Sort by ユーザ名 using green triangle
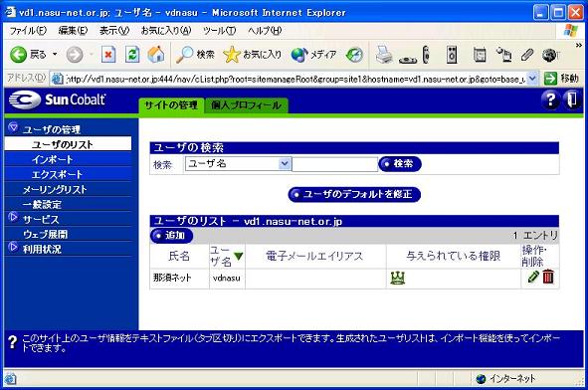This screenshot has height=390, width=588. tap(238, 256)
